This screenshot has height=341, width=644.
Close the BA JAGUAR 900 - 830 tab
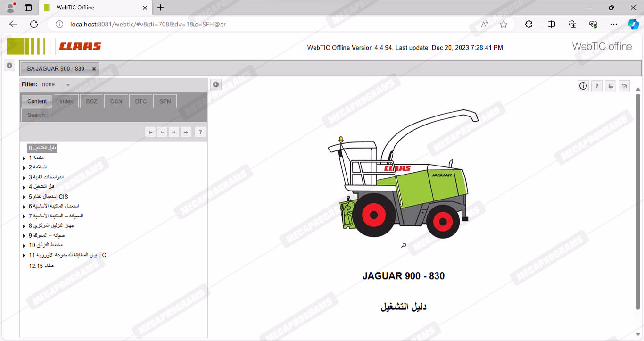(94, 69)
